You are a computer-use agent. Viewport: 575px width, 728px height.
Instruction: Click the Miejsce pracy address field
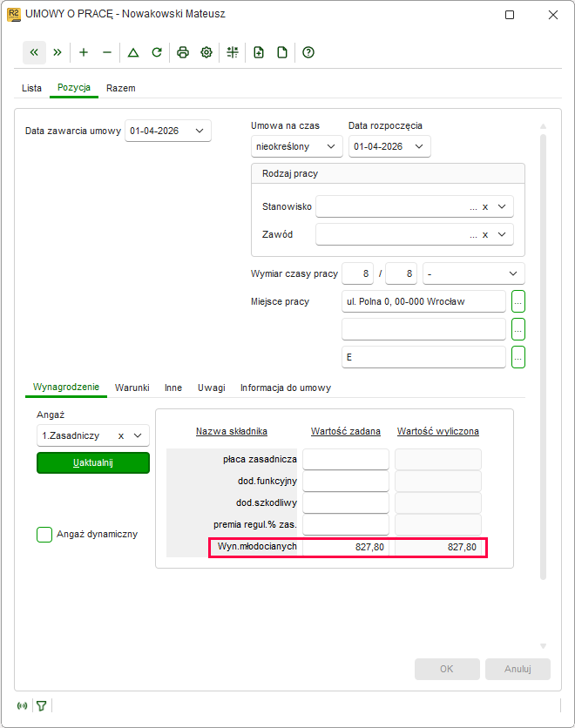(423, 302)
